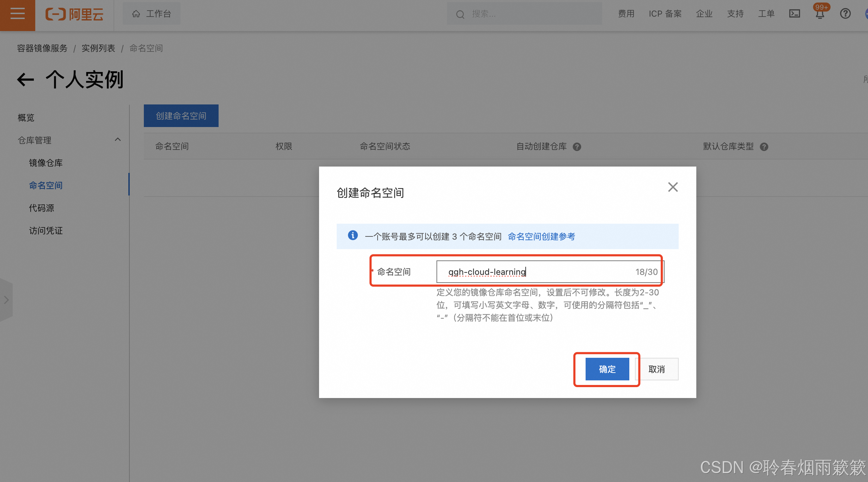This screenshot has width=868, height=482.
Task: Click the help question mark icon
Action: [845, 14]
